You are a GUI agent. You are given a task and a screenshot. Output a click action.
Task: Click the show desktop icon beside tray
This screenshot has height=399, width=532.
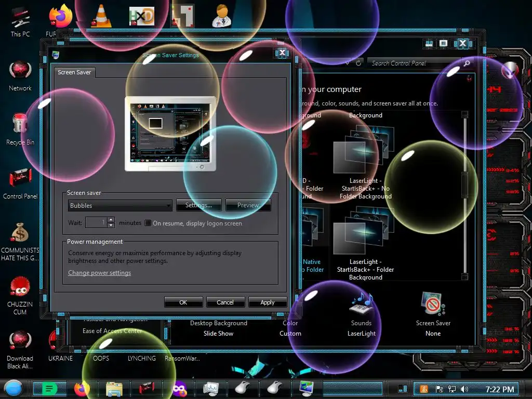click(x=403, y=389)
